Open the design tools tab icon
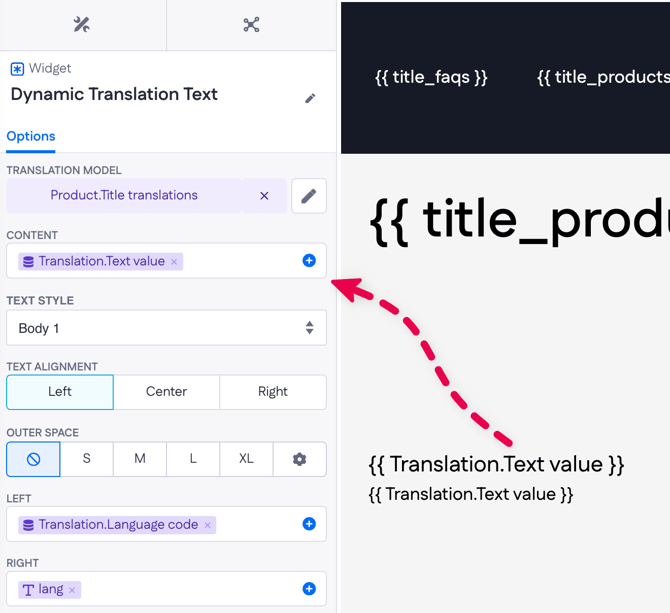Image resolution: width=670 pixels, height=613 pixels. point(82,25)
